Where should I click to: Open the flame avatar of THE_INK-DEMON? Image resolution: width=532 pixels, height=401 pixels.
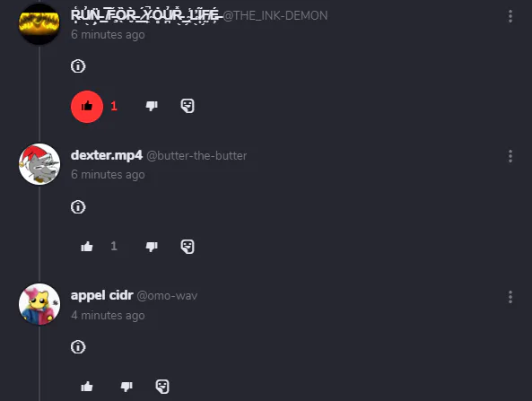coord(39,24)
